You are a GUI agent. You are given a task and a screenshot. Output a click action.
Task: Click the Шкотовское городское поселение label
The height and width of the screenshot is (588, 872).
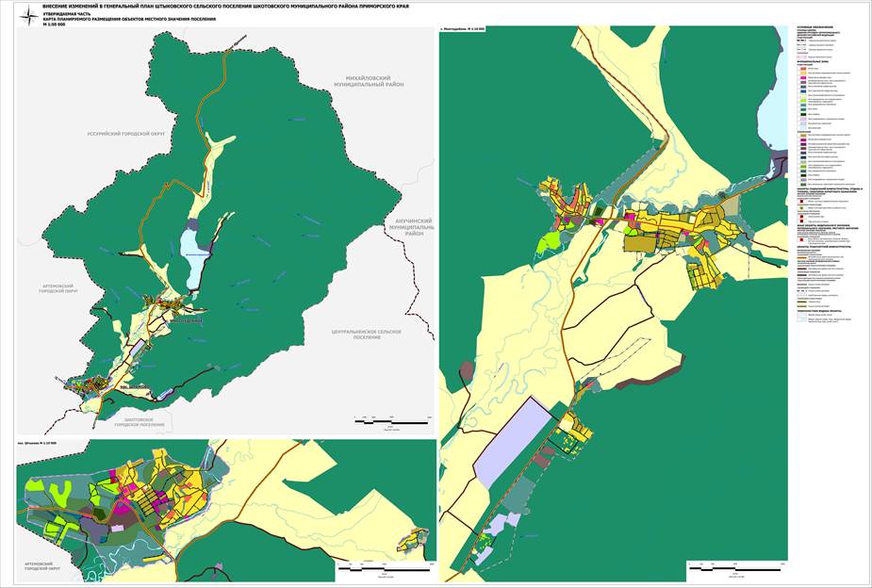pos(139,422)
